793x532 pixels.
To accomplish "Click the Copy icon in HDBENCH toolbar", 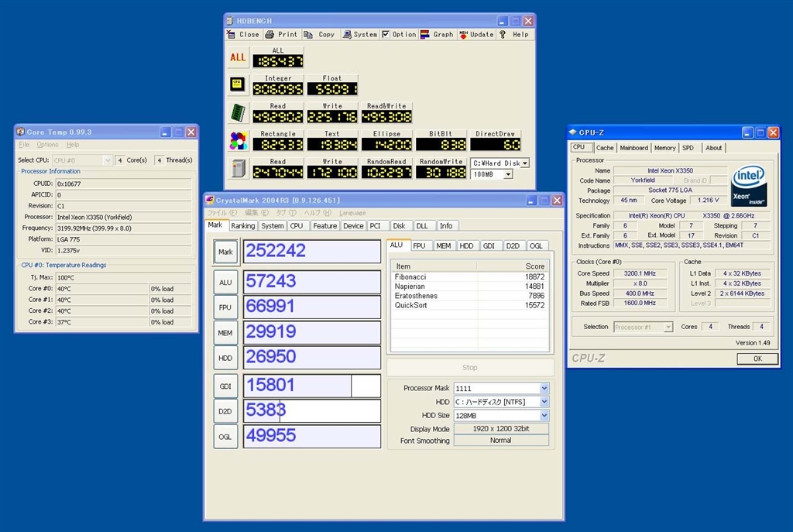I will click(x=308, y=34).
